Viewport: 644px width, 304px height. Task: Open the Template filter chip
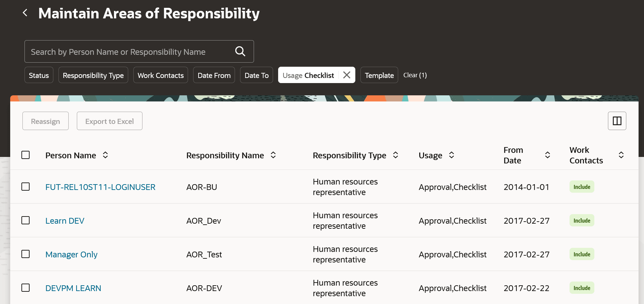379,75
